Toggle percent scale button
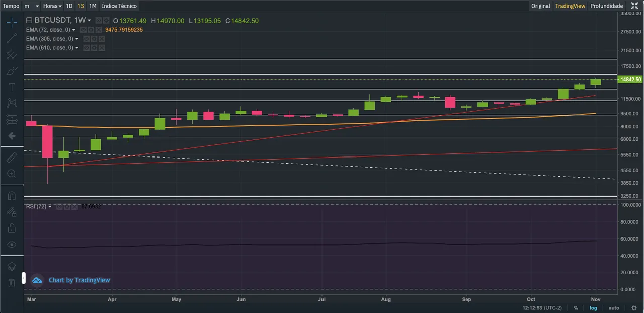This screenshot has width=644, height=313. coord(576,308)
